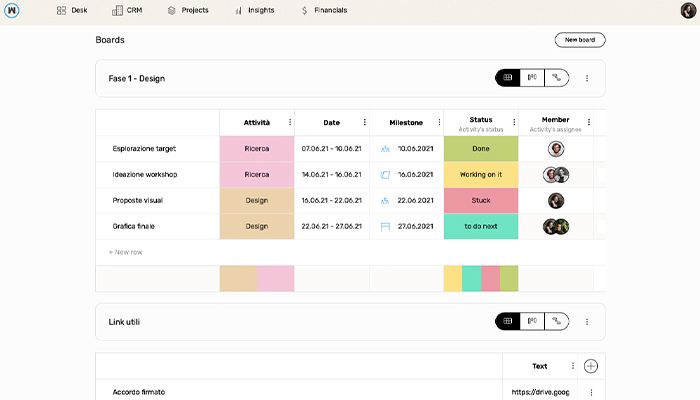Image resolution: width=700 pixels, height=400 pixels.
Task: Click the Link utili board title
Action: coord(124,321)
